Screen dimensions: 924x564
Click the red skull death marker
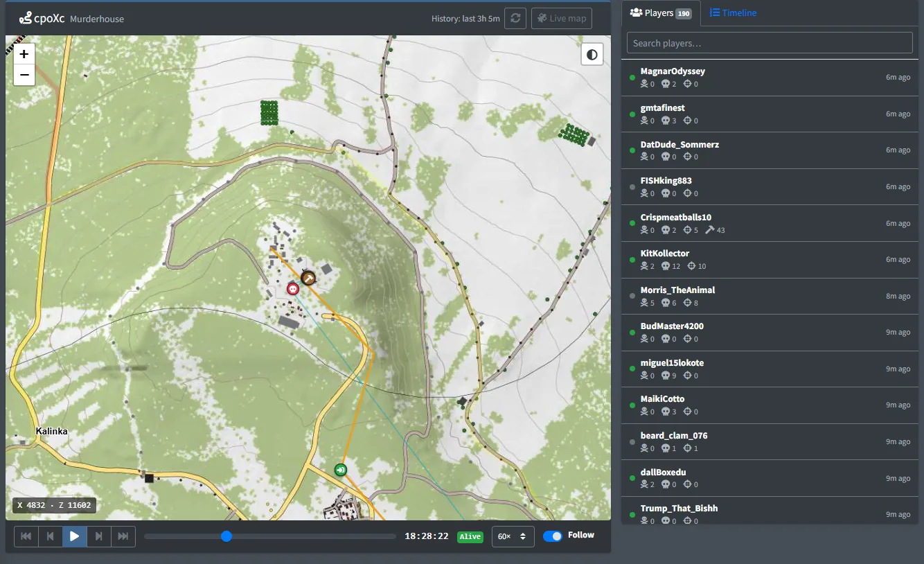point(293,288)
